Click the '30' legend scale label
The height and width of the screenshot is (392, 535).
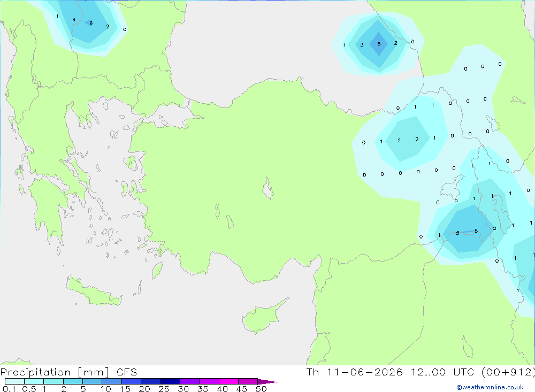[183, 389]
